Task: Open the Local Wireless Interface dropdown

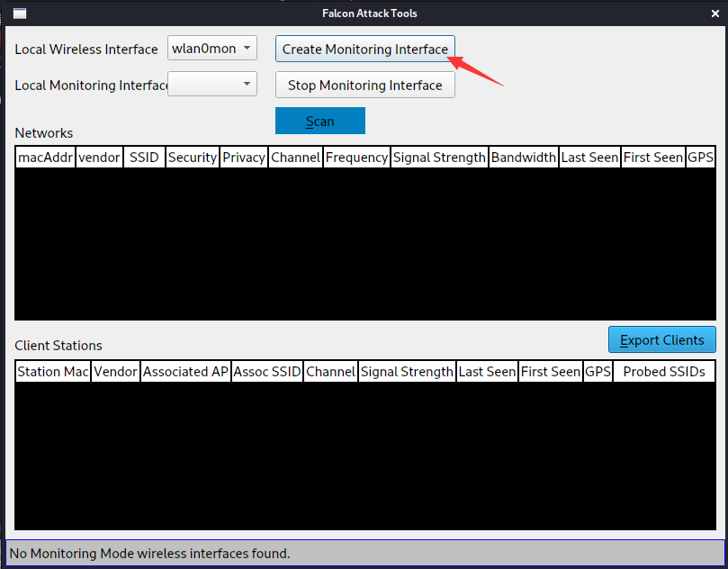Action: [x=212, y=49]
